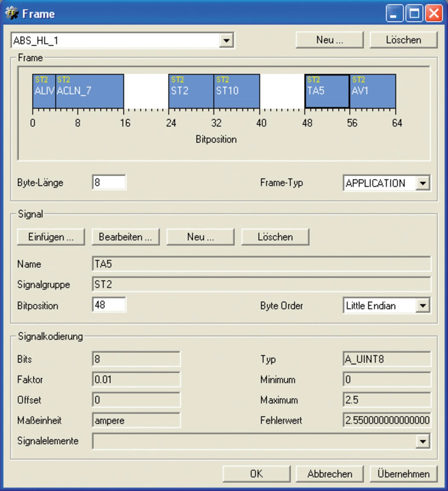Click the Bearbeiten... button

pyautogui.click(x=125, y=237)
